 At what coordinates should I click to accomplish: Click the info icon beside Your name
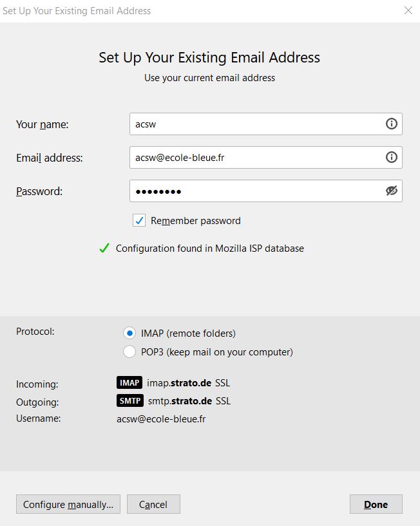[391, 124]
